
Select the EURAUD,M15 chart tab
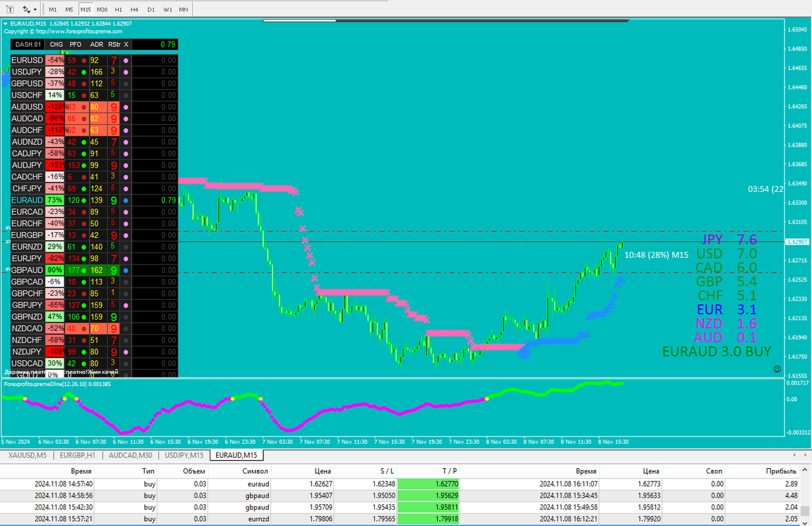point(236,455)
